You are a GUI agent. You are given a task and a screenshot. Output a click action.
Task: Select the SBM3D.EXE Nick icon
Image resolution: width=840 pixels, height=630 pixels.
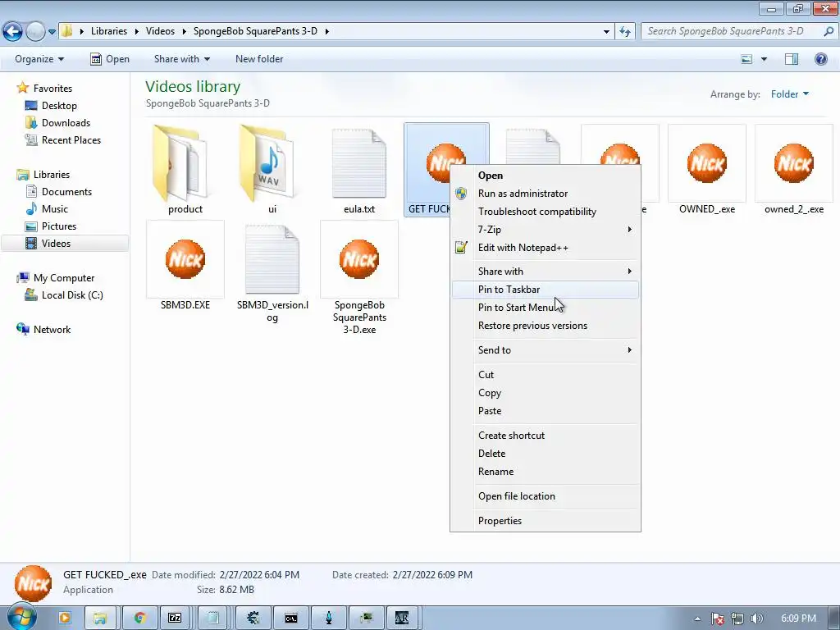[185, 259]
